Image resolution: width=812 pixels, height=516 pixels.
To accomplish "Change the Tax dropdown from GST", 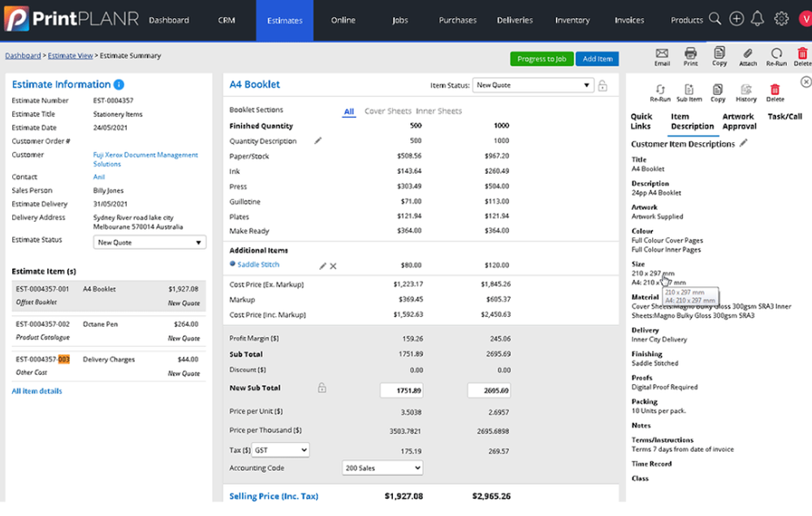I will (280, 449).
